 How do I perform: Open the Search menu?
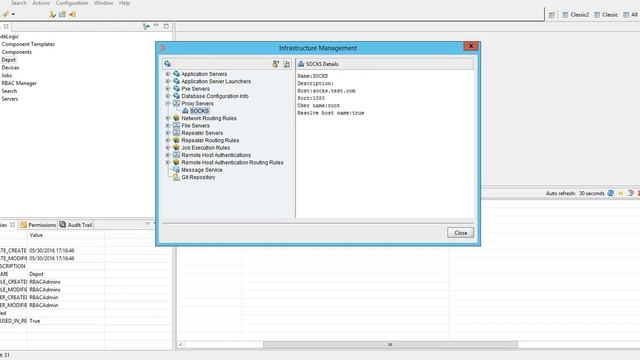click(19, 3)
